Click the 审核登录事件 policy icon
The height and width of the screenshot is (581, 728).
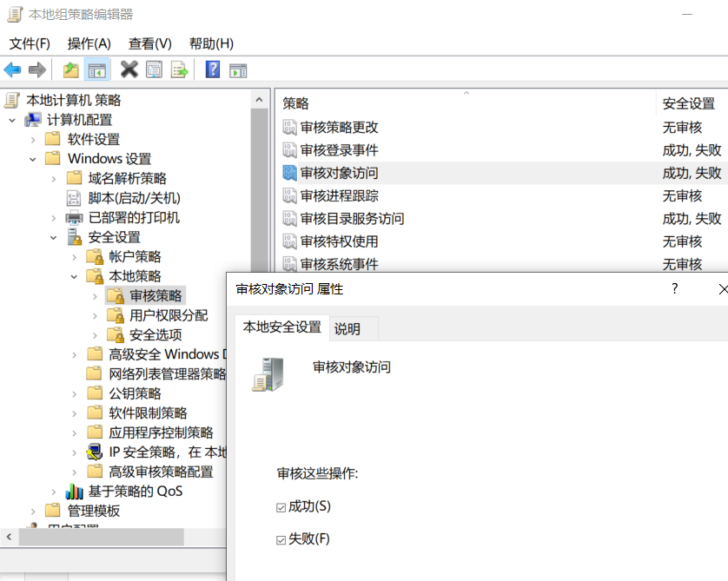click(x=289, y=150)
